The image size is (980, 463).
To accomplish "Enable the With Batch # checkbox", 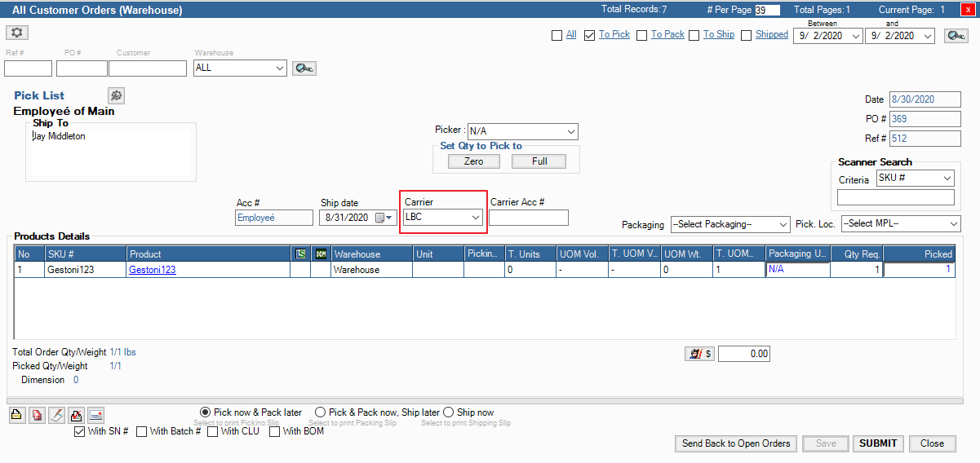I will [x=142, y=431].
